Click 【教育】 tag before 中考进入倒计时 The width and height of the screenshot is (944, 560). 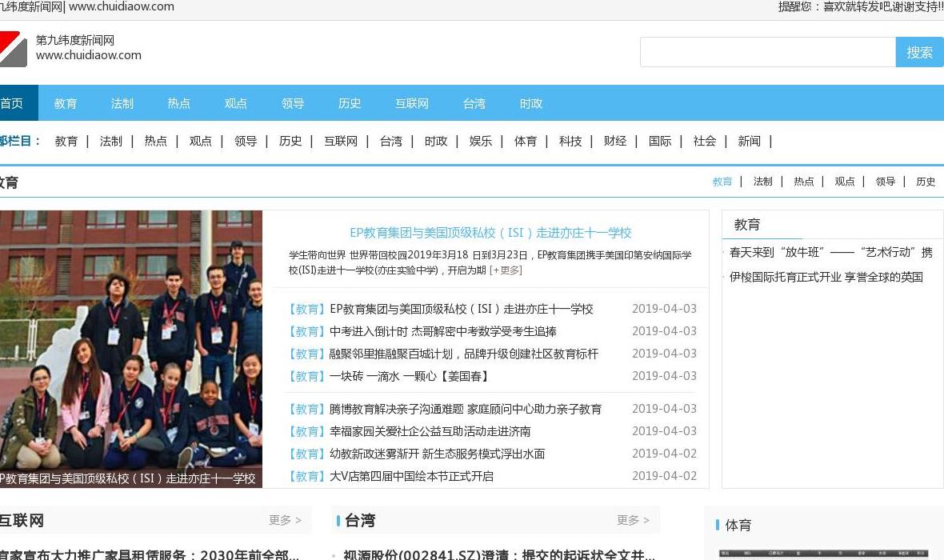coord(307,331)
